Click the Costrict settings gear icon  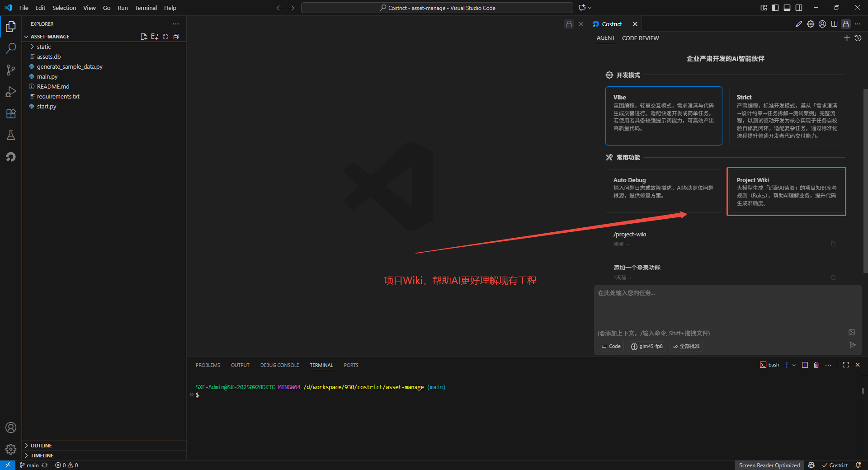click(811, 24)
